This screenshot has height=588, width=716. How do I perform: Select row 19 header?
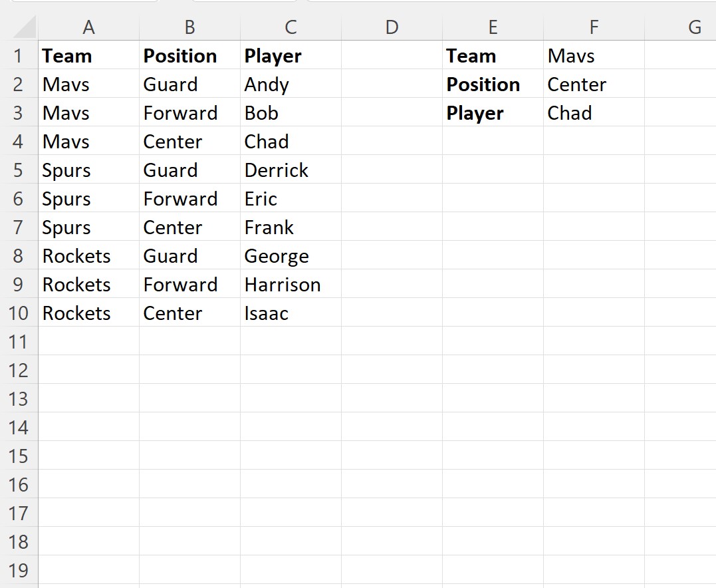(x=18, y=570)
